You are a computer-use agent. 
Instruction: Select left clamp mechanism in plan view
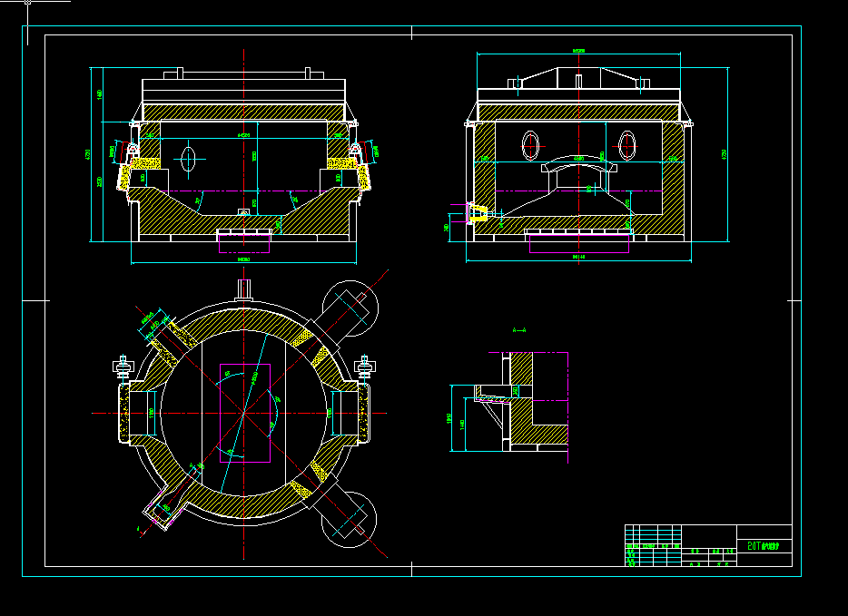pos(123,367)
